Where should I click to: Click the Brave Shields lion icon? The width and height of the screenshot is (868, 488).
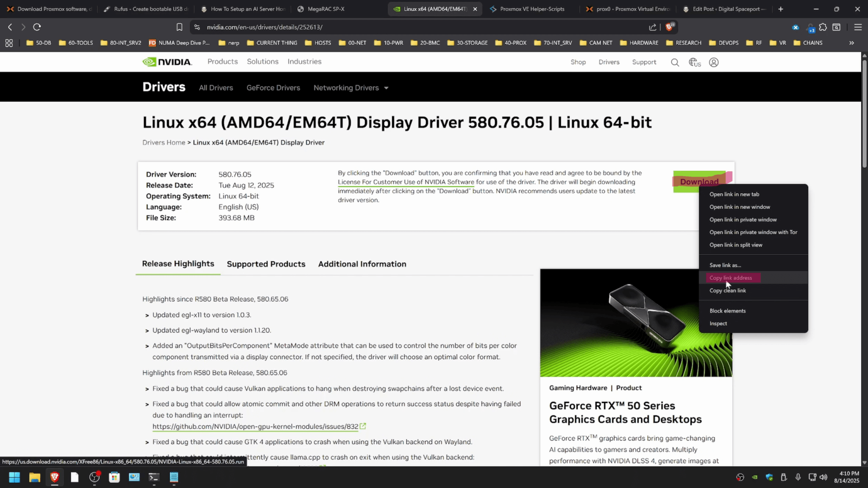coord(669,27)
